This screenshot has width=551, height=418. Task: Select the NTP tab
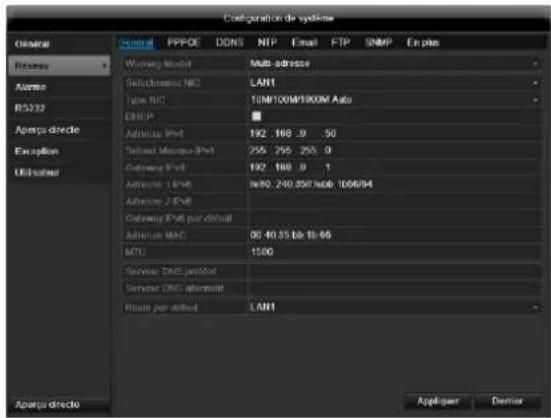click(267, 43)
